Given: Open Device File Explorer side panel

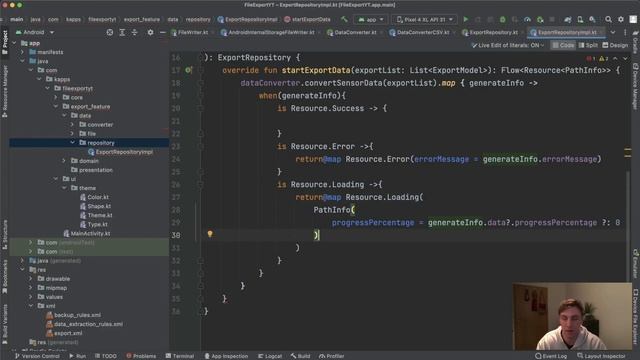Looking at the screenshot, I should click(636, 316).
